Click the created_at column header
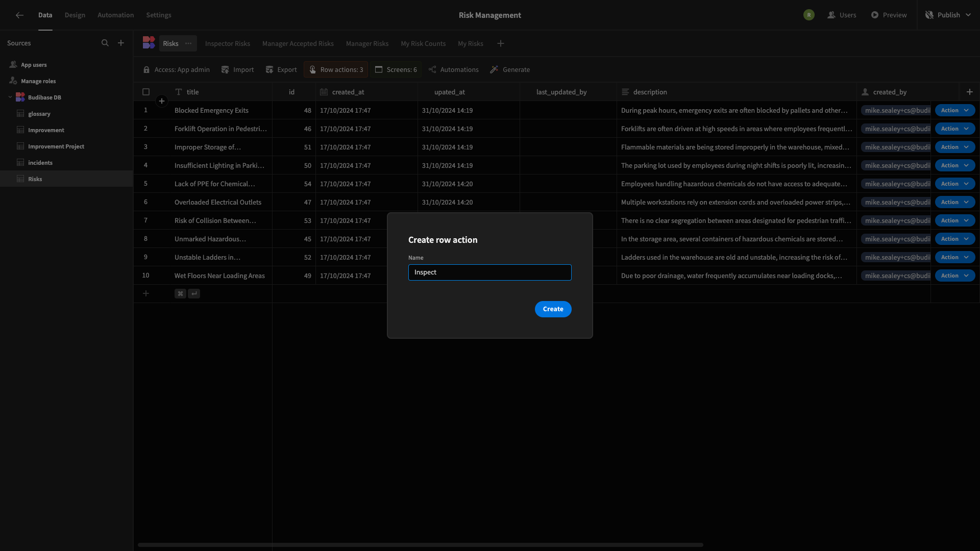Screen dimensions: 980x551 click(x=366, y=92)
